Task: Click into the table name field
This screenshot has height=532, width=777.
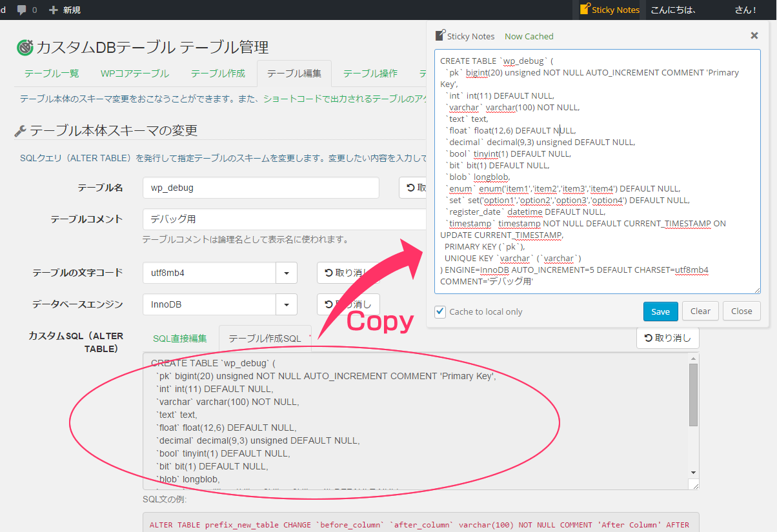Action: (260, 188)
